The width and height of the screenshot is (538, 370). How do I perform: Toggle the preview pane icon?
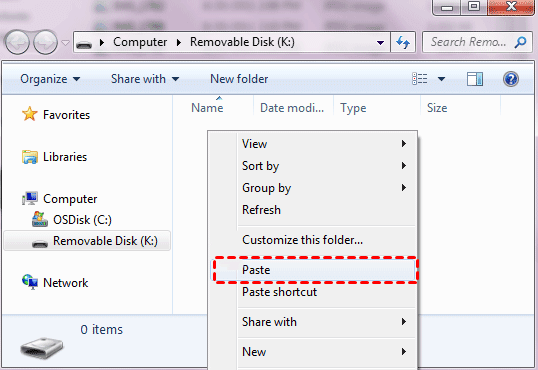click(x=475, y=79)
